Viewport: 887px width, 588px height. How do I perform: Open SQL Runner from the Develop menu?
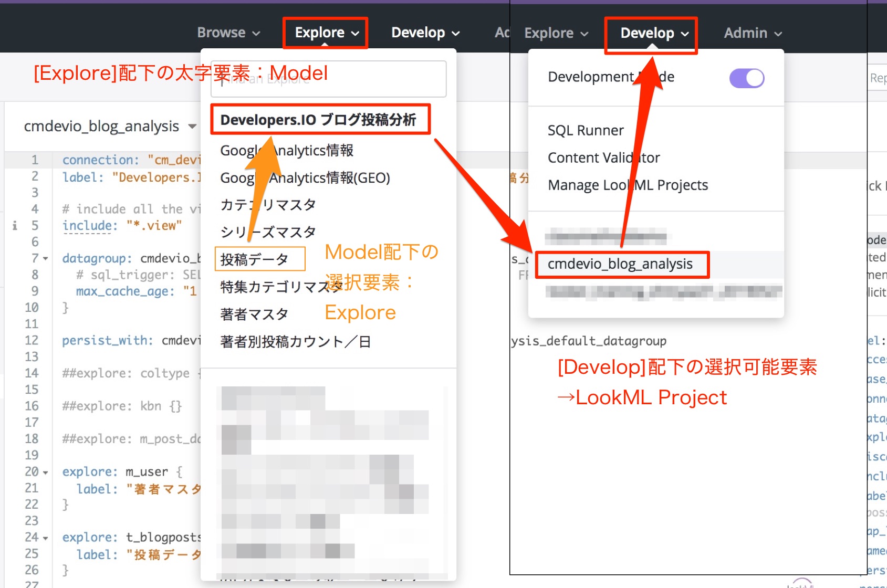(585, 130)
